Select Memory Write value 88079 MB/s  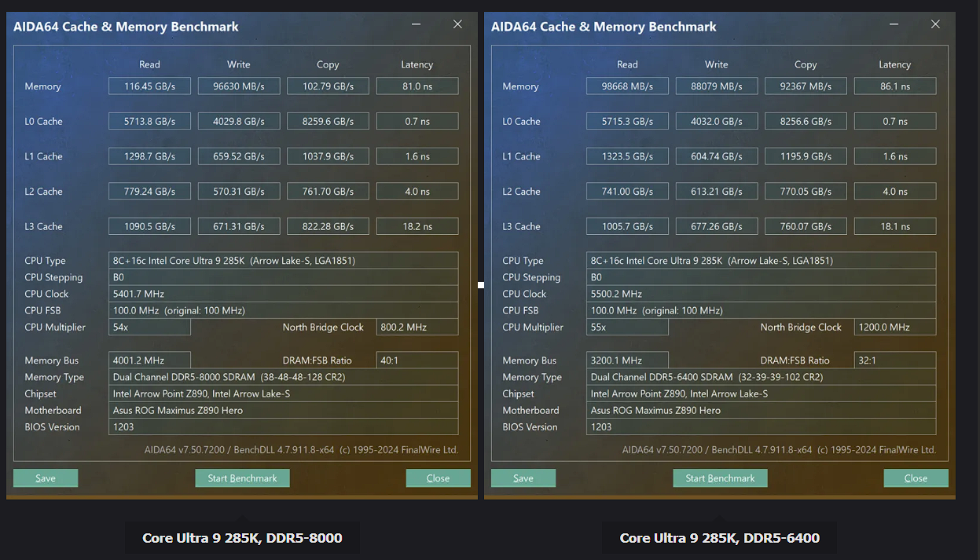[717, 86]
